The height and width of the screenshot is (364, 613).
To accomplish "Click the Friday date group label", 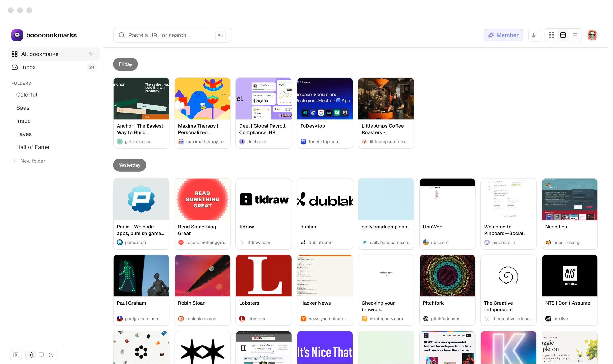I will pyautogui.click(x=125, y=64).
